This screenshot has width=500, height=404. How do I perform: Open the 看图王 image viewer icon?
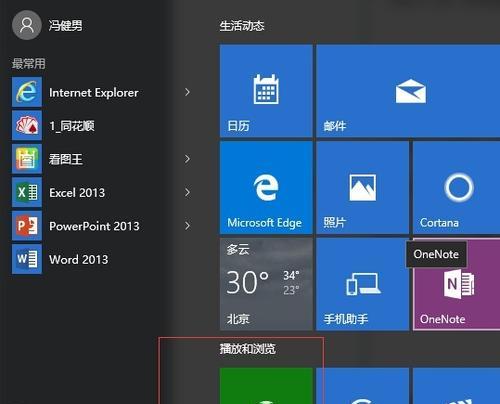[x=27, y=159]
